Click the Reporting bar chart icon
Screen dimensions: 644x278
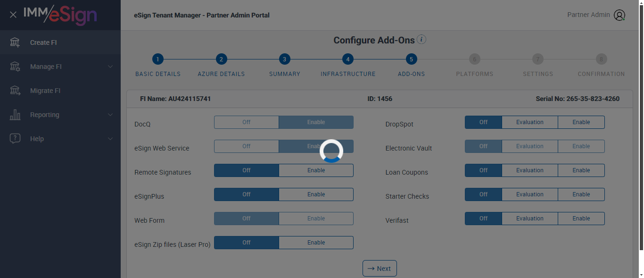[15, 115]
